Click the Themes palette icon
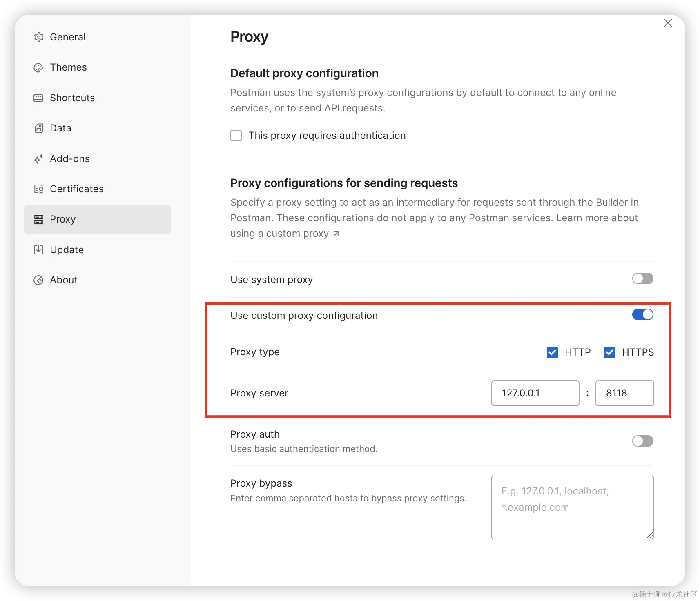This screenshot has height=601, width=700. [x=38, y=68]
